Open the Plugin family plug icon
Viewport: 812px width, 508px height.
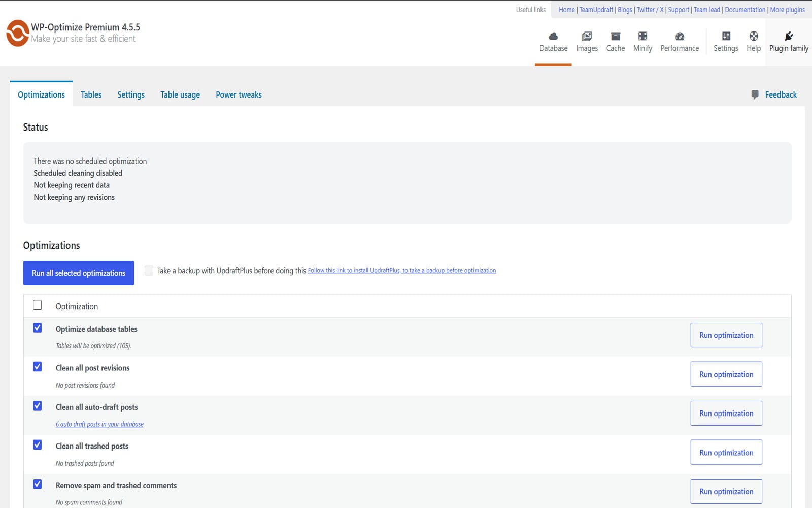coord(789,36)
